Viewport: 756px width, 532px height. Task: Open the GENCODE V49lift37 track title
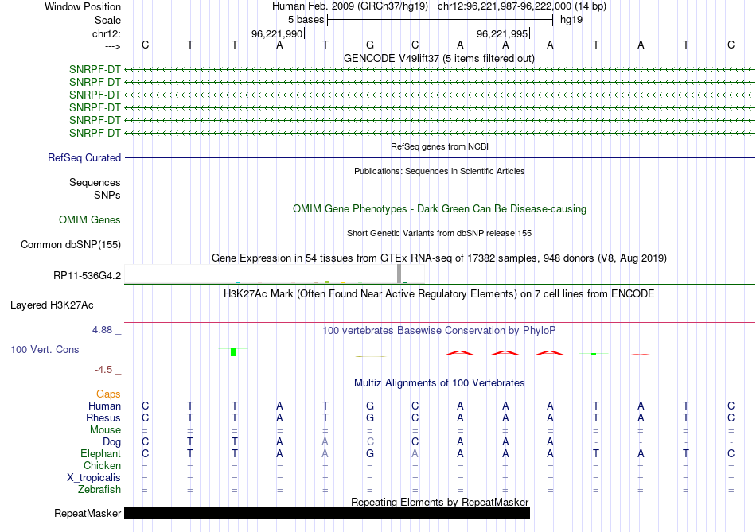pyautogui.click(x=438, y=59)
